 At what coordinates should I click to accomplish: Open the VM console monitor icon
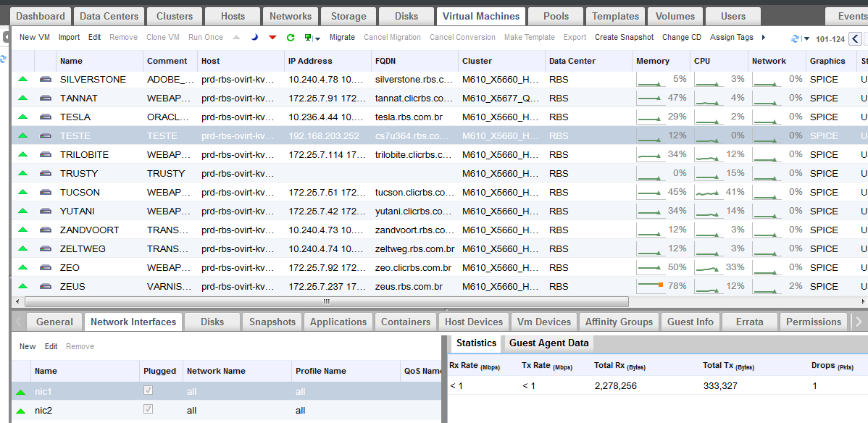[x=309, y=37]
